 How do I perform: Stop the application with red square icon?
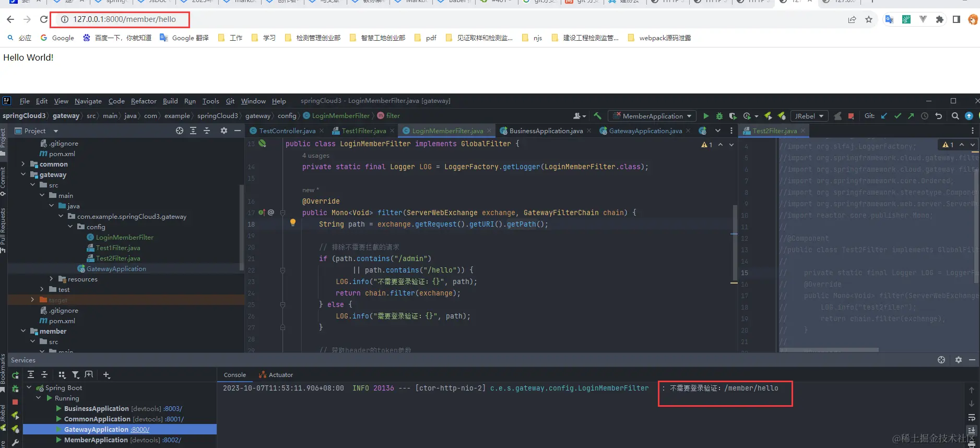851,116
